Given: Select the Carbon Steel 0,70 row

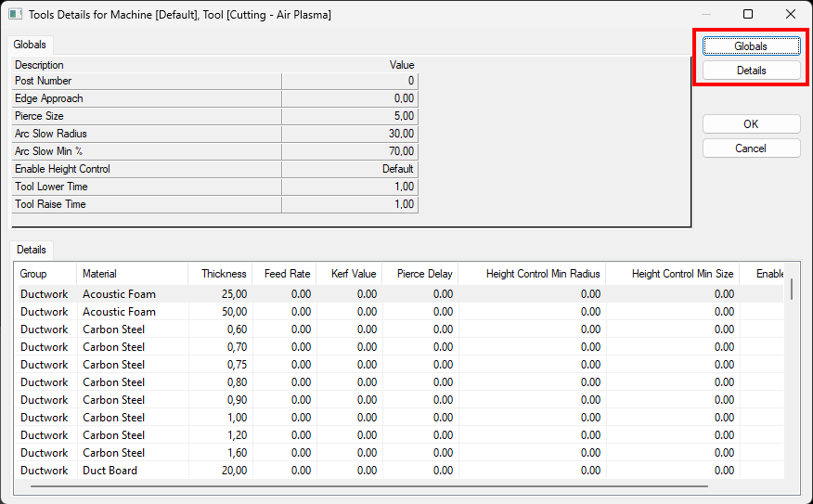Looking at the screenshot, I should click(x=401, y=347).
